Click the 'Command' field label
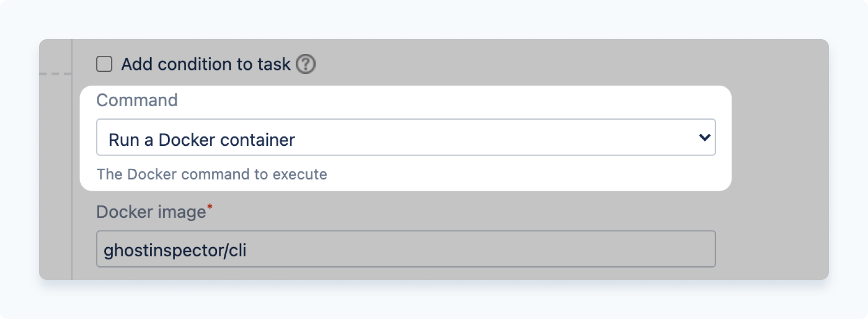 click(x=137, y=100)
